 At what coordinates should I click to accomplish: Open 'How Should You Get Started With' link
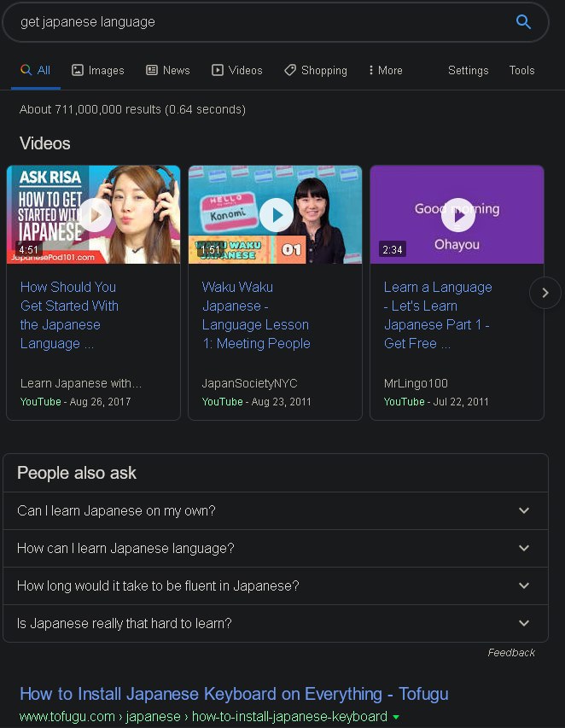pyautogui.click(x=70, y=315)
